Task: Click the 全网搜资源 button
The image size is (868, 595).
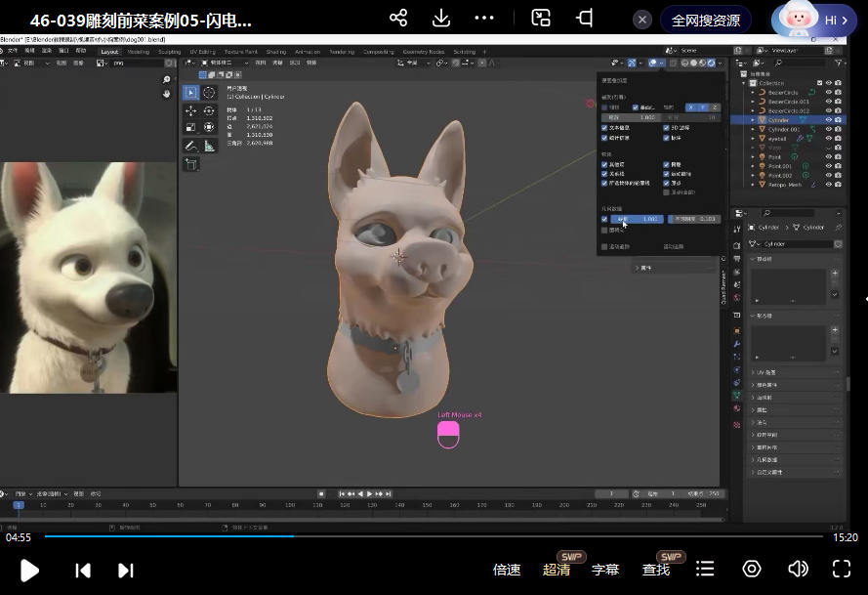Action: click(705, 20)
